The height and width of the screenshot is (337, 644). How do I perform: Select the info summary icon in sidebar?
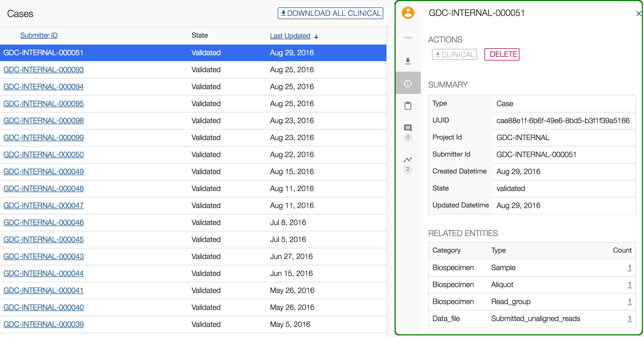[408, 84]
